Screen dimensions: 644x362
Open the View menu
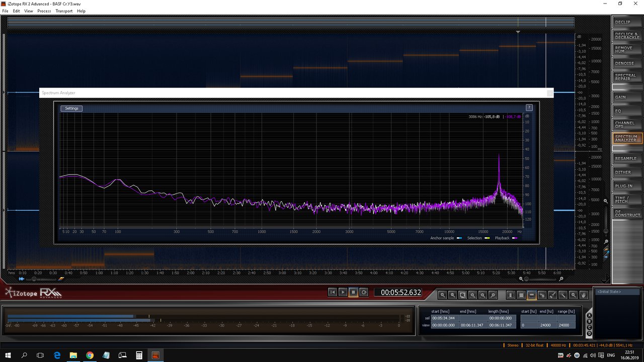point(29,11)
